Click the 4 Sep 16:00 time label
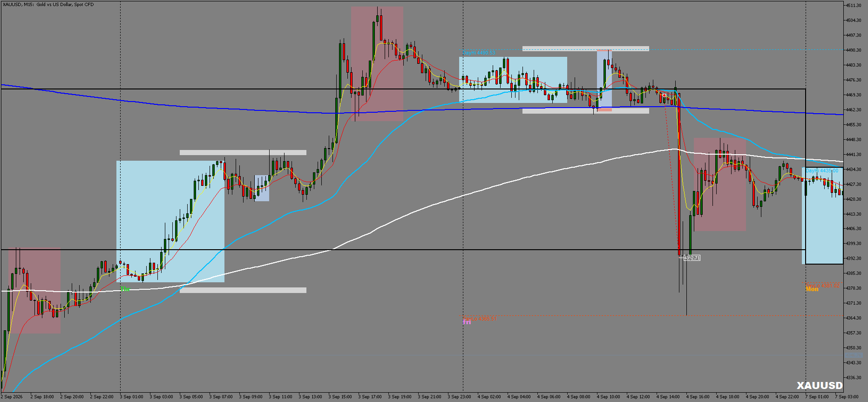Viewport: 868px width, 402px height. tap(698, 397)
